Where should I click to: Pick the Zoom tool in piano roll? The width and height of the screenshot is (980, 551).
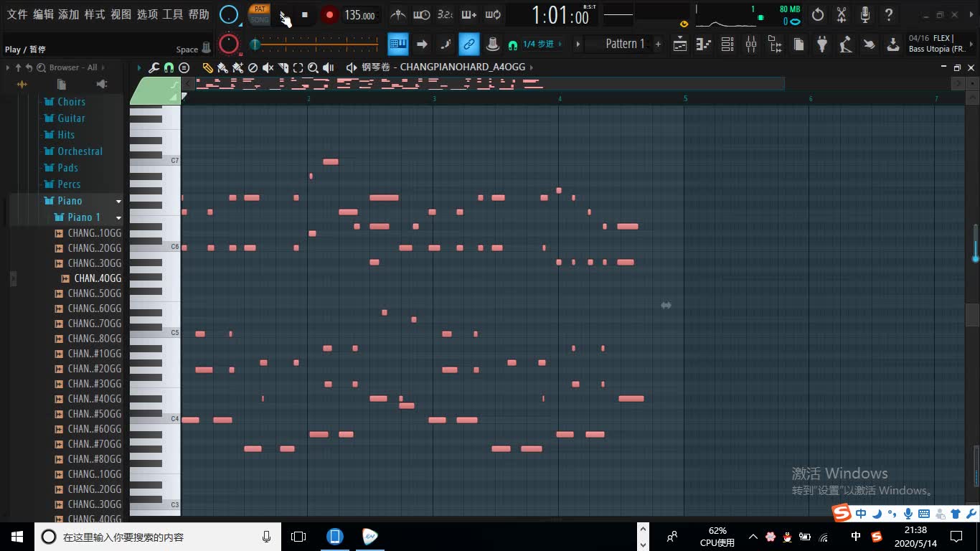tap(313, 67)
